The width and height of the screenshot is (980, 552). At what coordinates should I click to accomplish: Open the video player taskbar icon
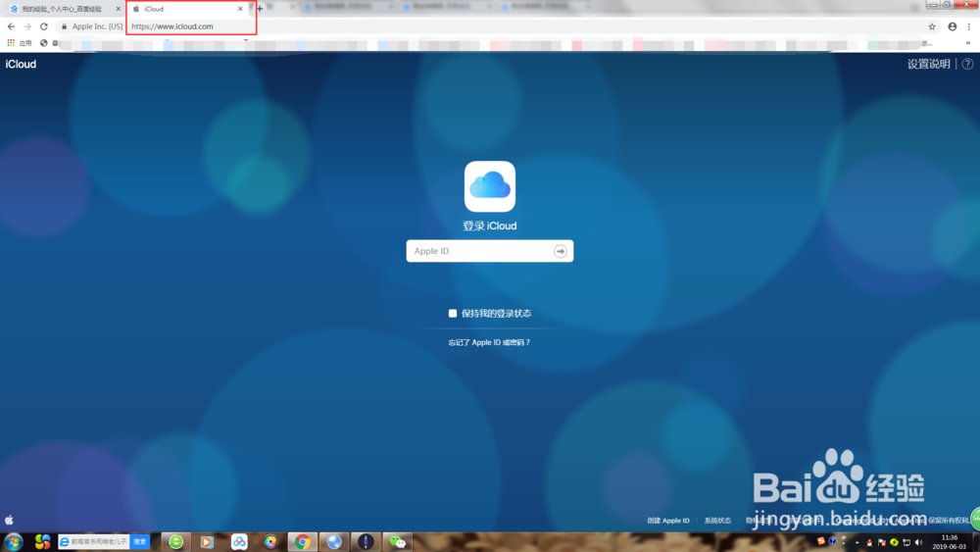207,542
